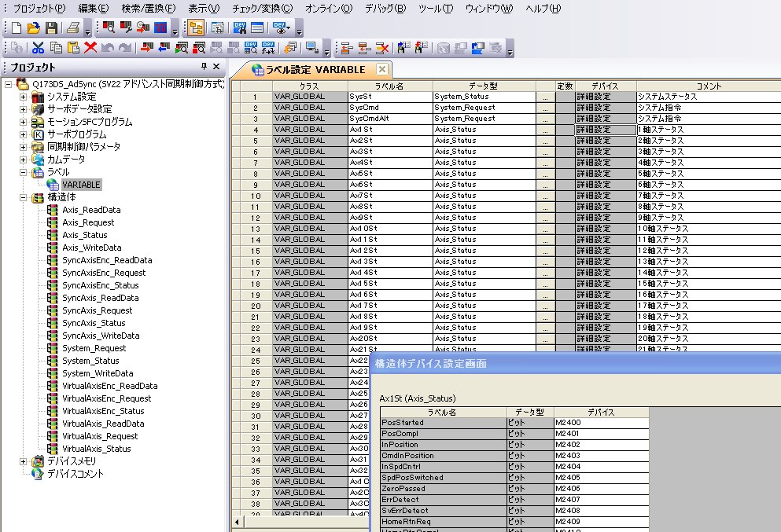781x532 pixels.
Task: Click the scissors Cut icon
Action: point(38,48)
